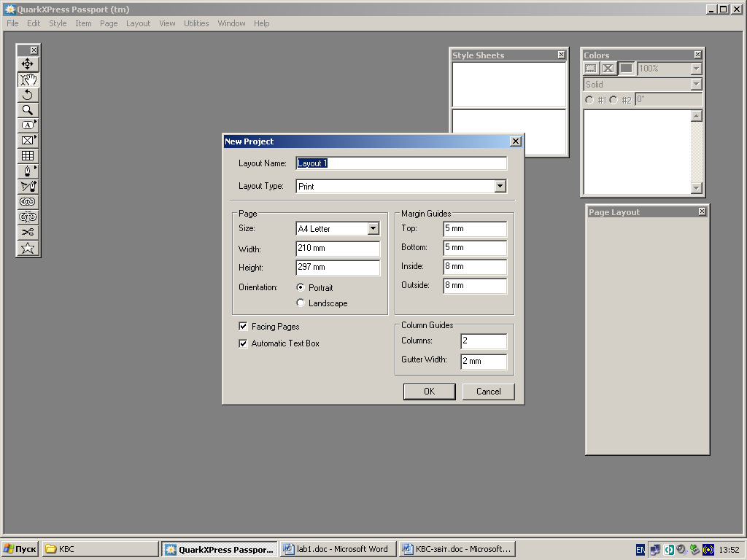The height and width of the screenshot is (560, 747).
Task: Click the page Height field
Action: click(338, 267)
